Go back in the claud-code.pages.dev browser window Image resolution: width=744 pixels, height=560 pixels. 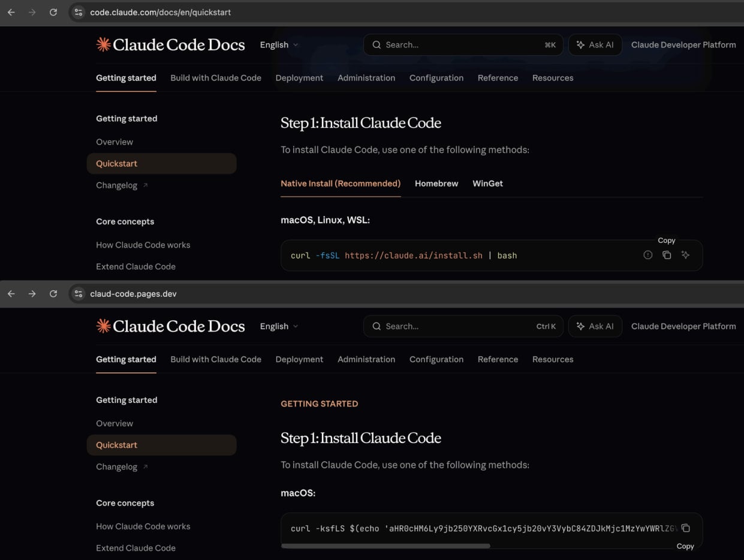pyautogui.click(x=11, y=293)
